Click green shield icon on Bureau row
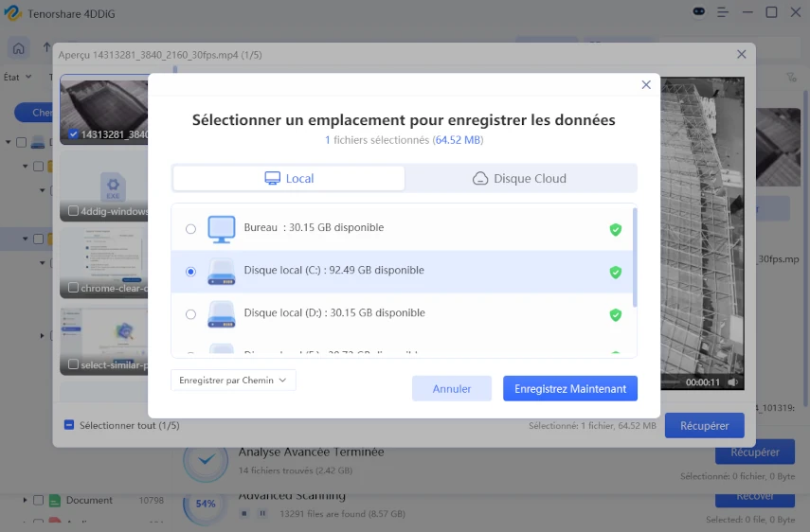This screenshot has height=532, width=810. (x=615, y=230)
